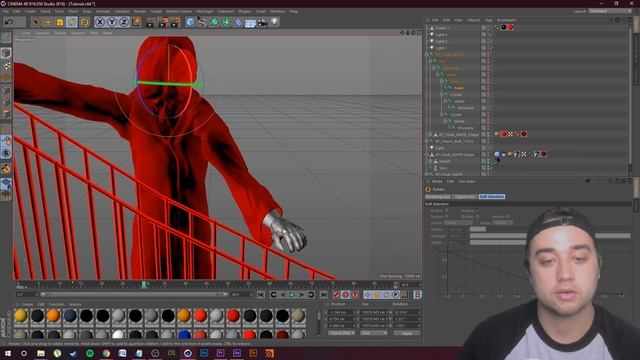The height and width of the screenshot is (360, 640).
Task: Select the Move tool
Action: (48, 22)
